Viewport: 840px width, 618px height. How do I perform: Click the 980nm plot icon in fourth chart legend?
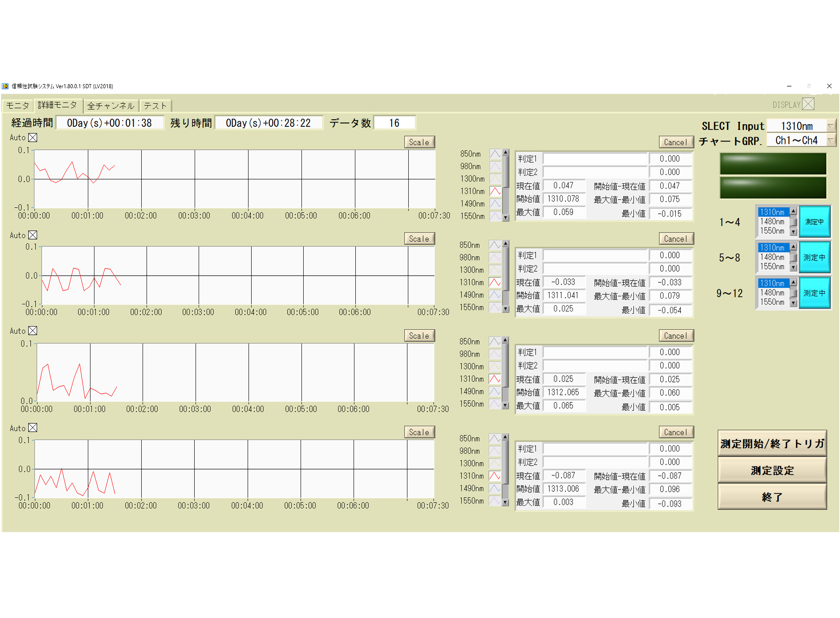pyautogui.click(x=495, y=451)
